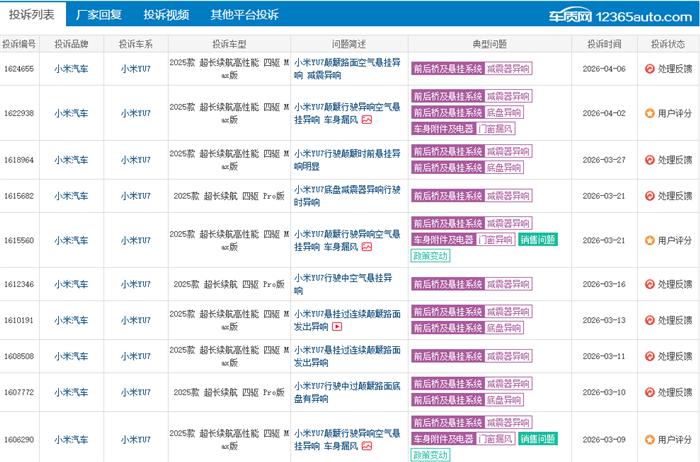700x462 pixels.
Task: Click the 用户评分 star icon for complaint 1615560
Action: (x=650, y=240)
